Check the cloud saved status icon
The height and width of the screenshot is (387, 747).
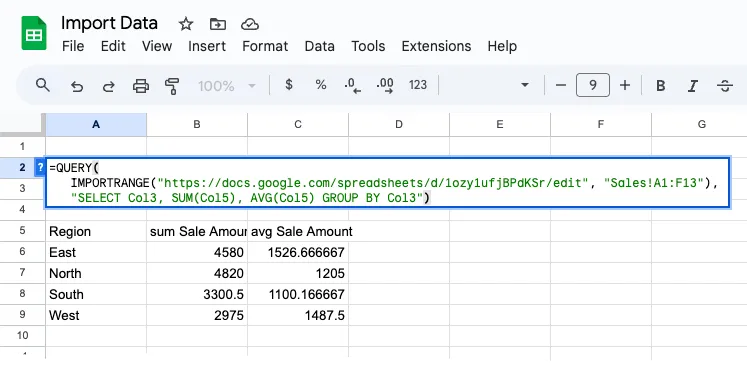(x=250, y=24)
